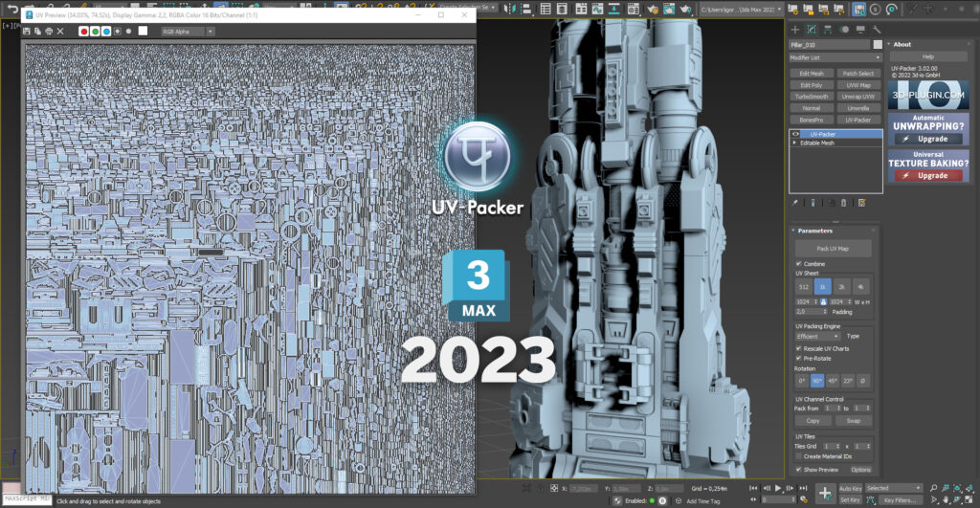Expand the Editable Mesh stack entry
980x508 pixels.
click(795, 144)
